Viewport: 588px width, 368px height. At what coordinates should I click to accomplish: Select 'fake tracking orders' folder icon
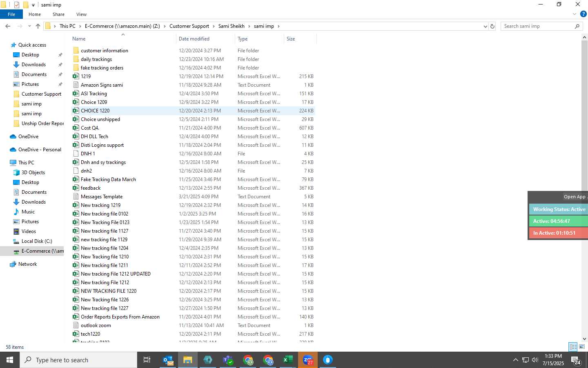point(76,68)
